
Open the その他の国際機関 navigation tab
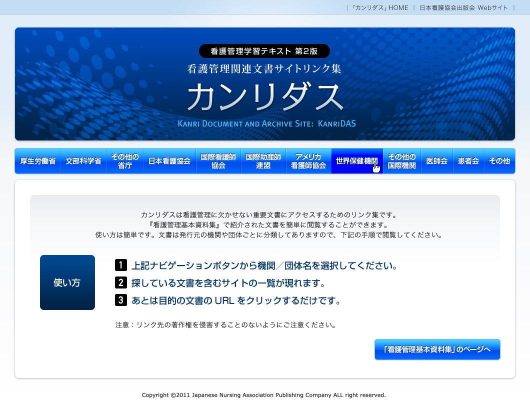click(x=402, y=161)
